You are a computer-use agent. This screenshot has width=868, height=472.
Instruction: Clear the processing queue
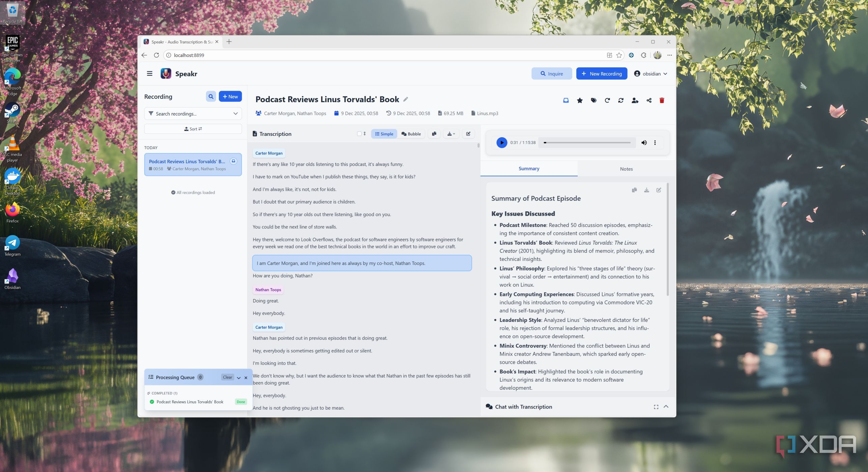228,377
